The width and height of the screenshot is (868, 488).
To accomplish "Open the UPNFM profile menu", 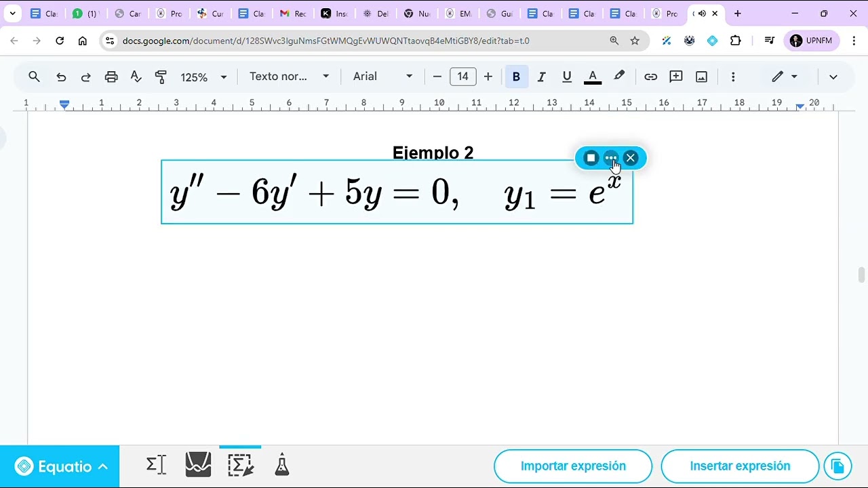I will pyautogui.click(x=812, y=41).
